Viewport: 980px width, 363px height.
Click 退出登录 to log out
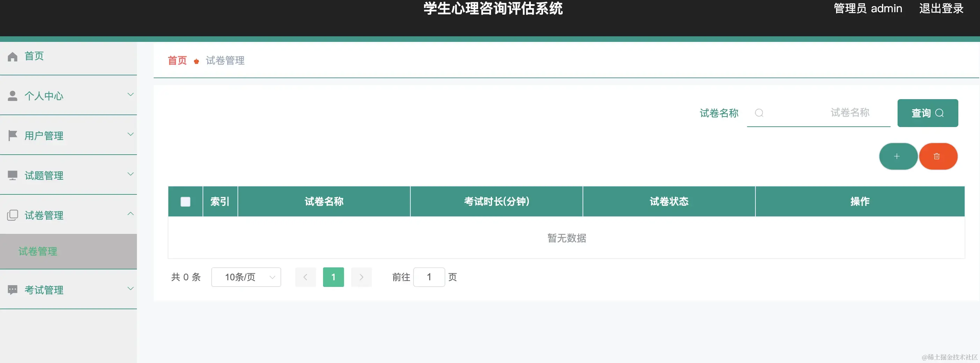pos(942,8)
